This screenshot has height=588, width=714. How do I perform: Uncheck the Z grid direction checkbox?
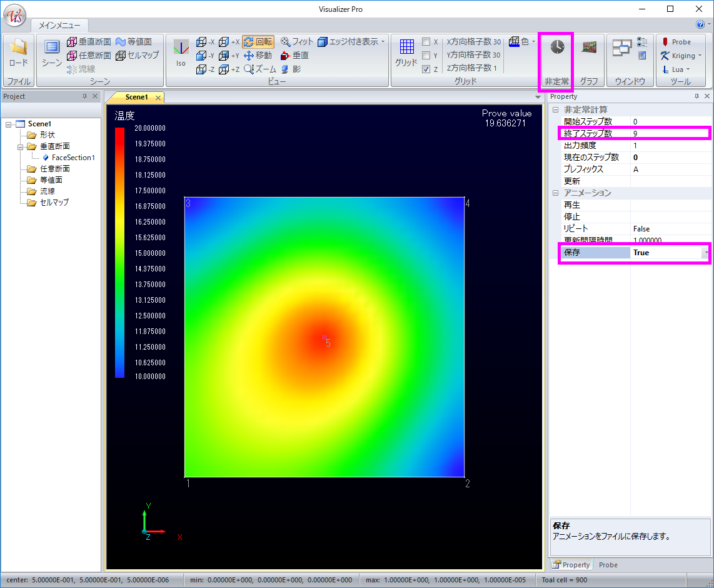(426, 69)
